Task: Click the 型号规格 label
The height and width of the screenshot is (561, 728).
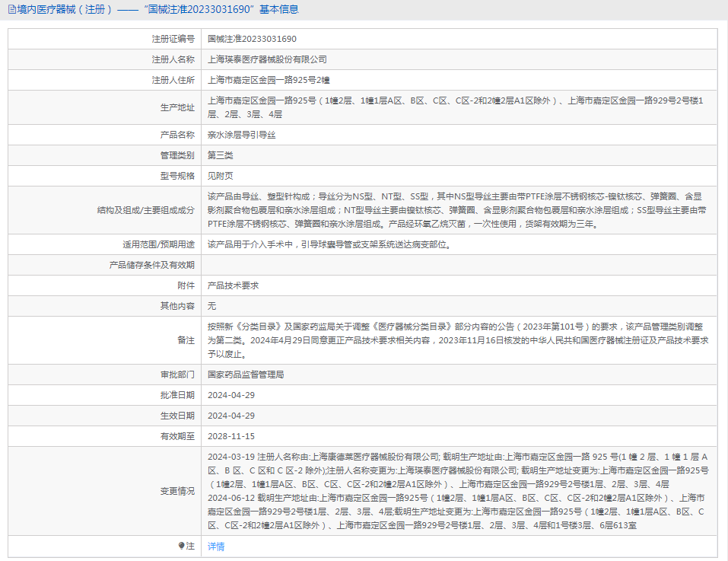Action: click(177, 176)
